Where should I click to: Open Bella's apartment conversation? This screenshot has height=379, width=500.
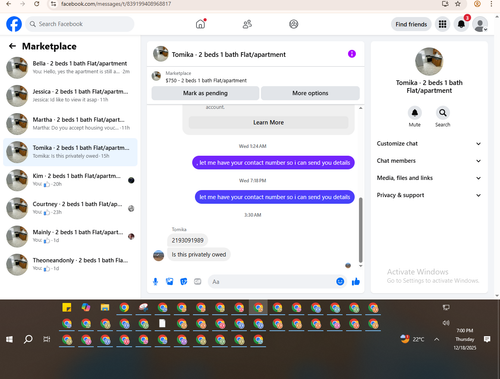pyautogui.click(x=70, y=67)
